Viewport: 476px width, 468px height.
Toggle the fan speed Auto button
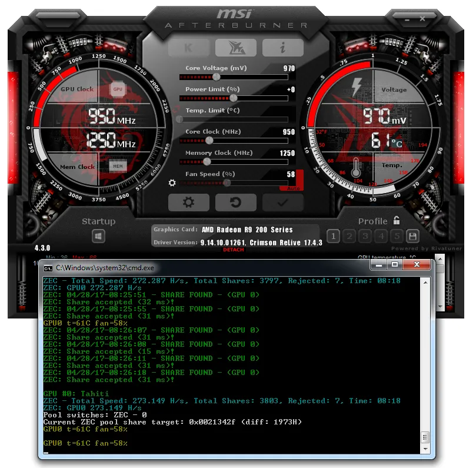click(x=293, y=188)
